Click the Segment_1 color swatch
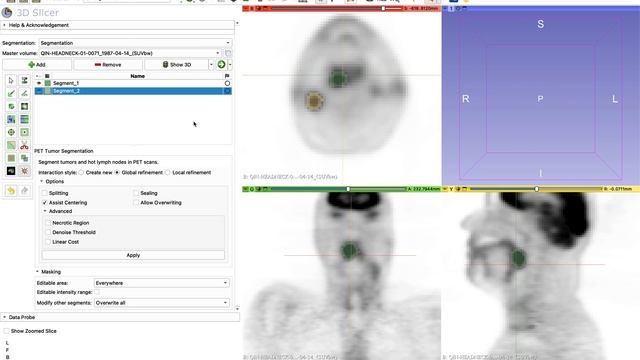 48,83
